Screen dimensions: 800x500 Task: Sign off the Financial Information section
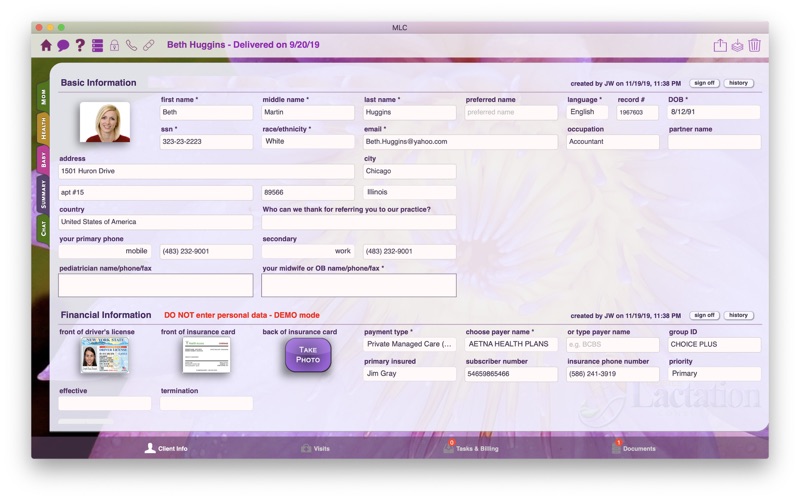point(704,315)
